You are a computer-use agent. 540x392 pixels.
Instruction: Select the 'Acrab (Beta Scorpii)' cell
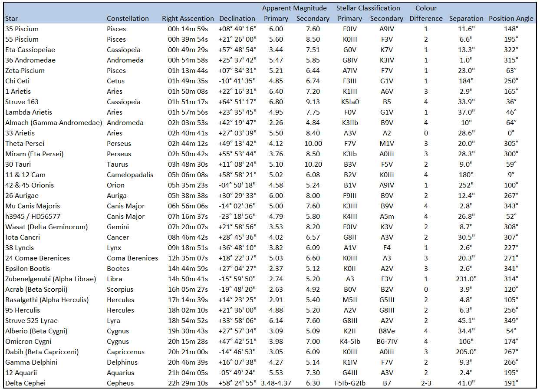[x=36, y=290]
